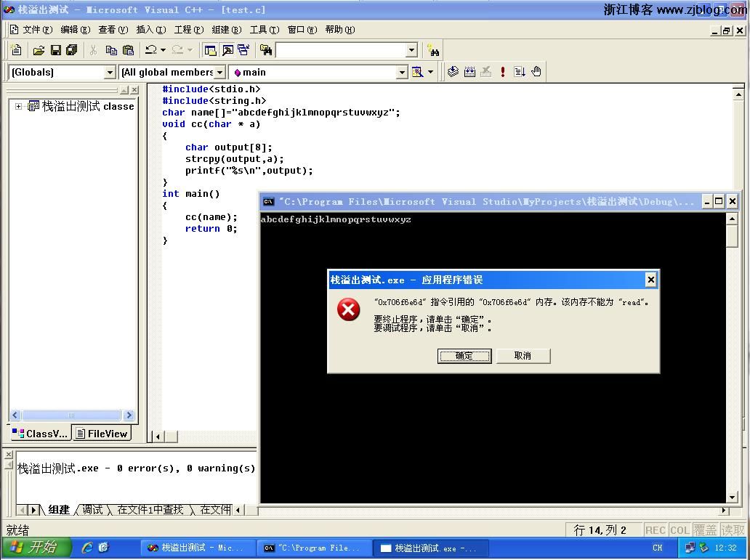
Task: Open the (Globals) class dropdown
Action: pyautogui.click(x=110, y=72)
